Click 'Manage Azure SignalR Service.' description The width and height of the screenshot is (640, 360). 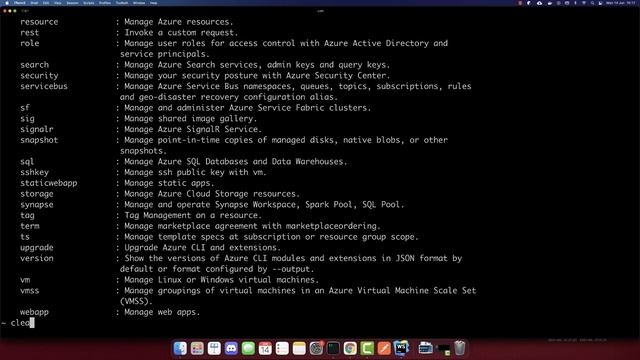click(x=193, y=129)
